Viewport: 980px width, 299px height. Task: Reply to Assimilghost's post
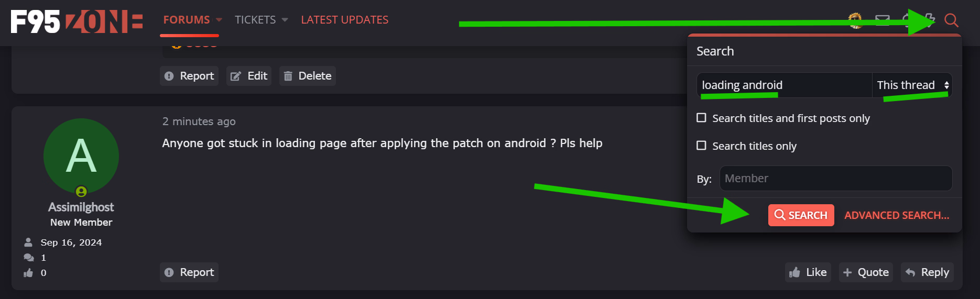pyautogui.click(x=927, y=272)
